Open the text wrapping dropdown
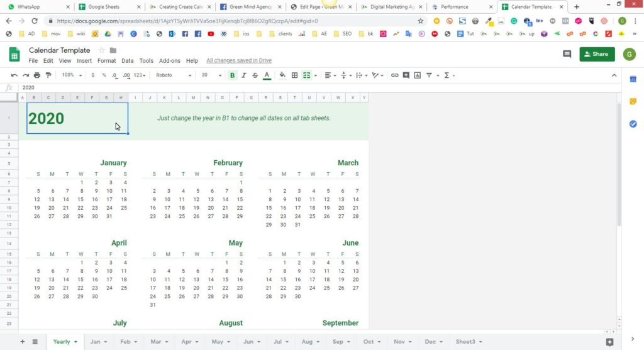 pyautogui.click(x=362, y=75)
